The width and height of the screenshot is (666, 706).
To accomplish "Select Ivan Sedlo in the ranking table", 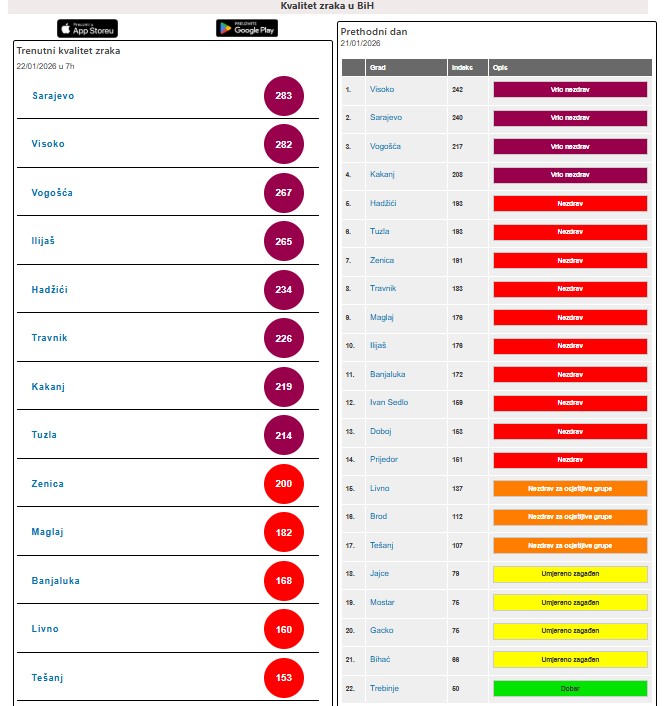I will coord(389,402).
